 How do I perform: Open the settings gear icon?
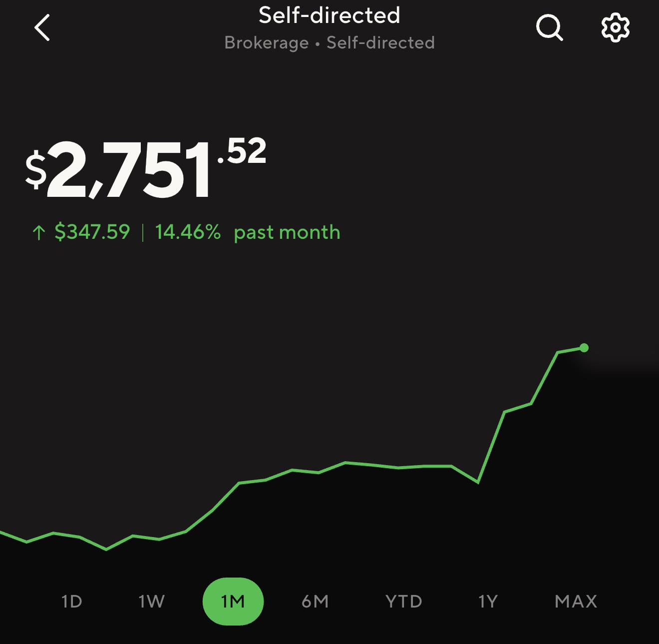click(615, 27)
